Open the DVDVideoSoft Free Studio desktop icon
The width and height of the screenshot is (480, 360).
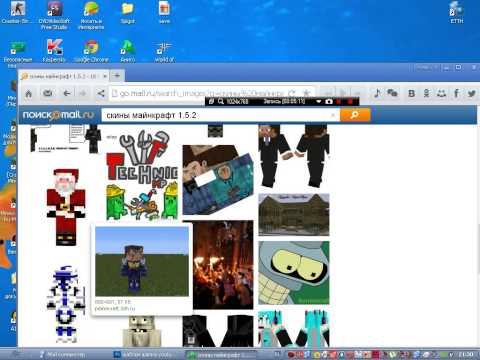54,15
